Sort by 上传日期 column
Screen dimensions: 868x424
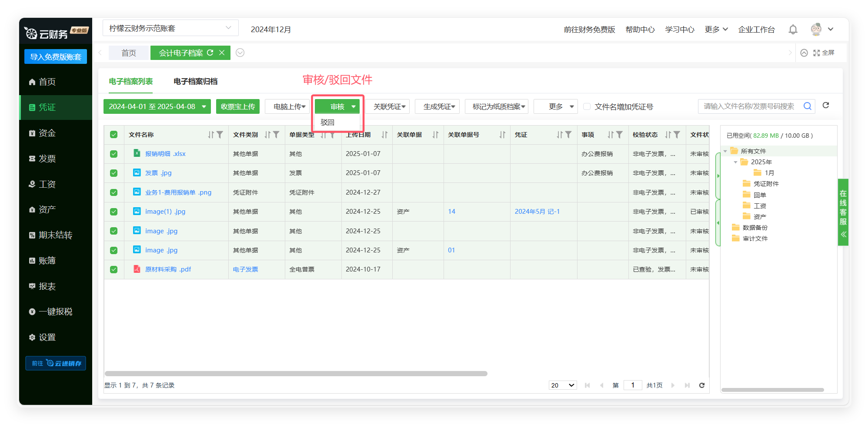(384, 135)
